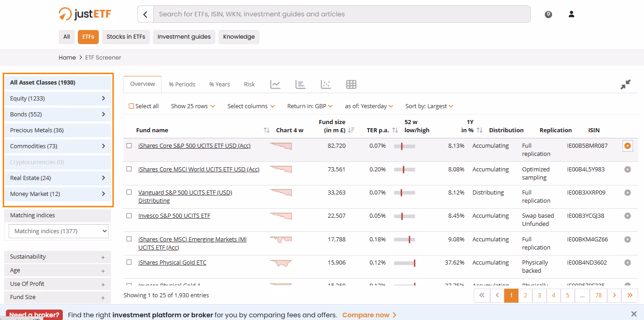Viewport: 644px width, 320px height.
Task: Add Invesco S&P 500 with plus icon
Action: [628, 215]
